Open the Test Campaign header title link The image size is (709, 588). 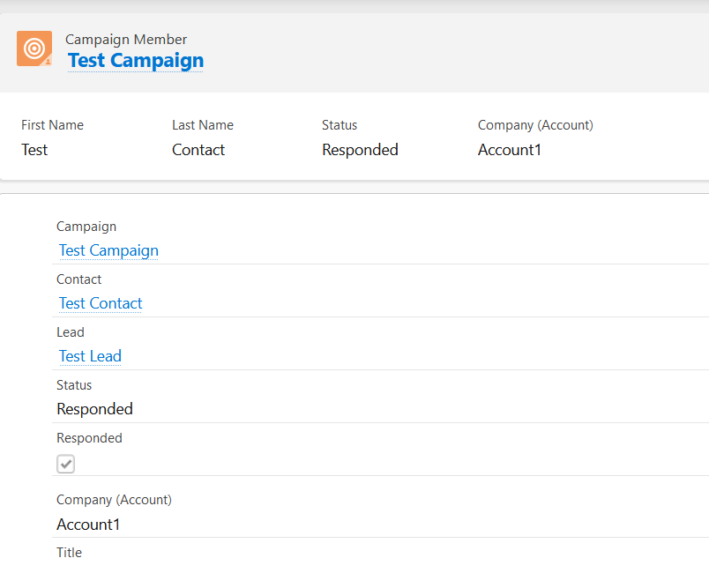(x=136, y=60)
